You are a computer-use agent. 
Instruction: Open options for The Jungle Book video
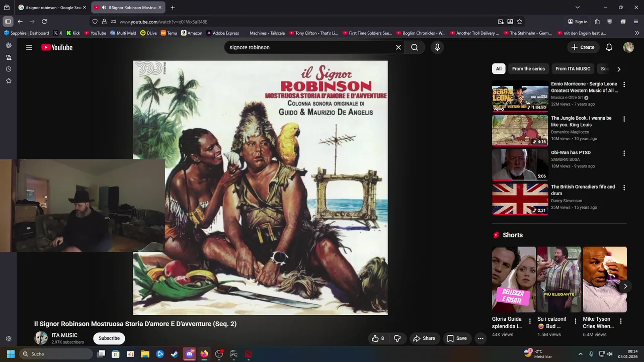(x=624, y=119)
